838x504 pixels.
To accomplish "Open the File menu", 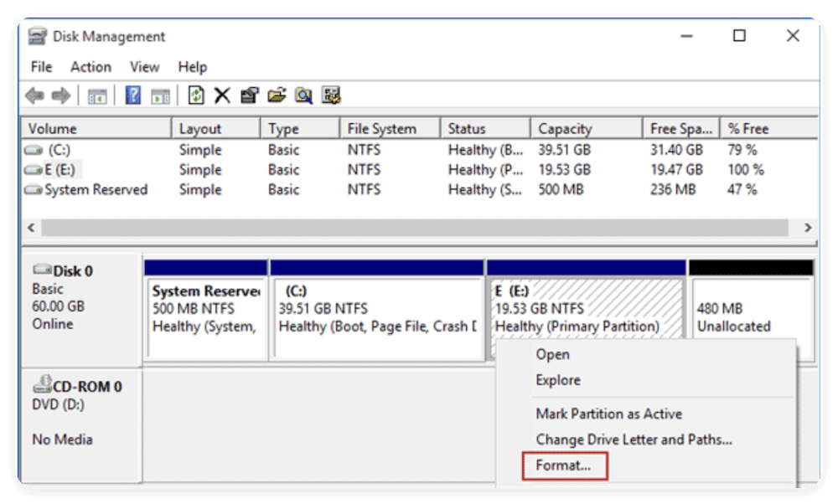I will [x=40, y=67].
